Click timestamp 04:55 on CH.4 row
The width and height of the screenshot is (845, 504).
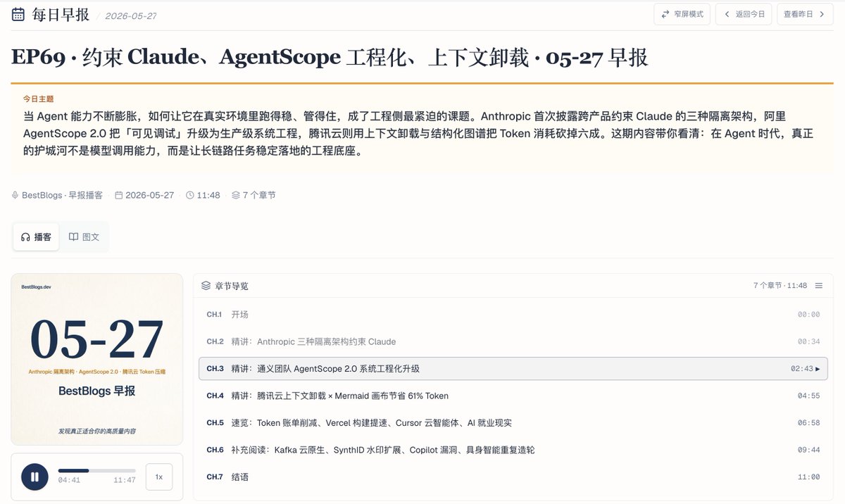[809, 396]
